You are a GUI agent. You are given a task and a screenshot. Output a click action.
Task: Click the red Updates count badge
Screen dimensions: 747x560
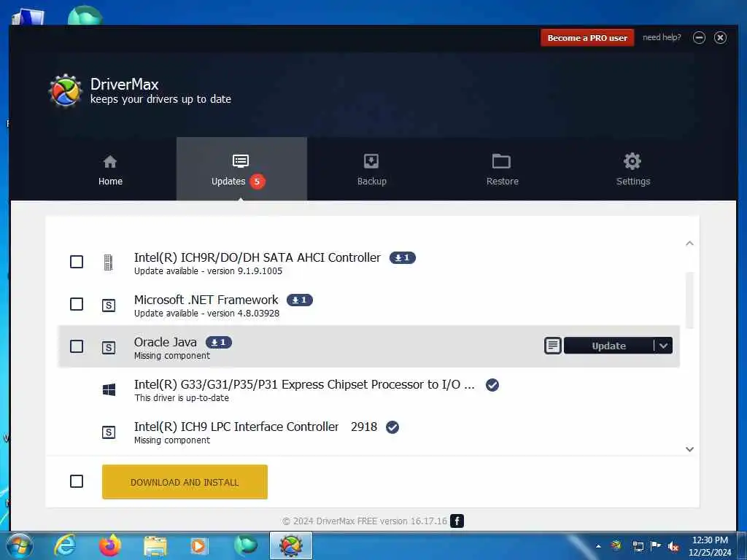258,182
